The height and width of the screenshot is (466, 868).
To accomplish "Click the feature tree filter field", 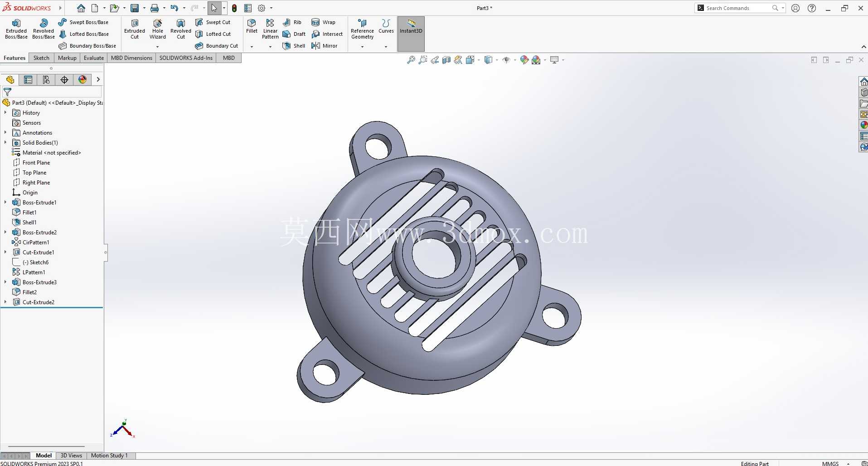I will tap(52, 92).
